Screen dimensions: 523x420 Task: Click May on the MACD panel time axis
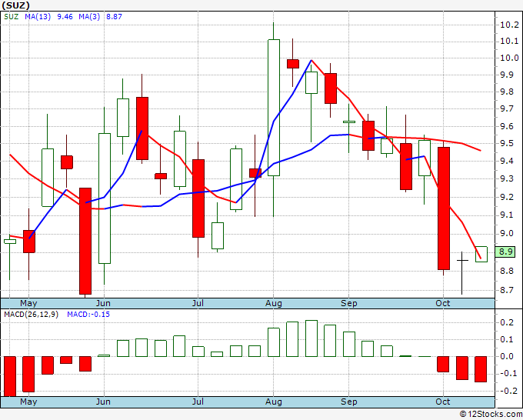click(28, 402)
